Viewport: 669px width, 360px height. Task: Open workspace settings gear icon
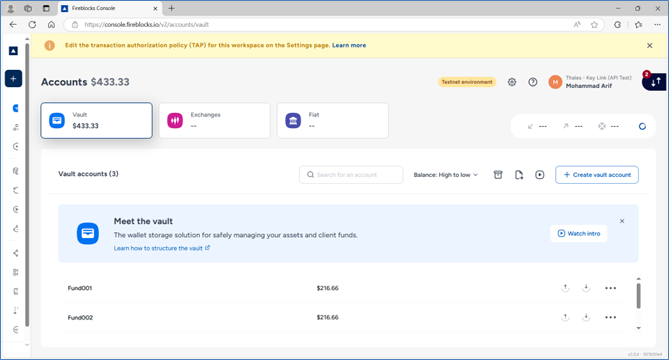tap(512, 82)
